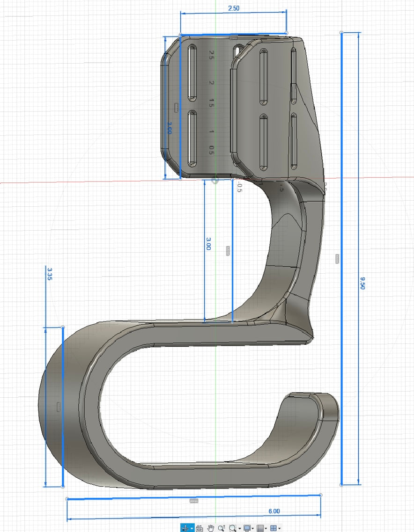The image size is (414, 532).
Task: Click the Zoom Window icon
Action: pyautogui.click(x=232, y=528)
